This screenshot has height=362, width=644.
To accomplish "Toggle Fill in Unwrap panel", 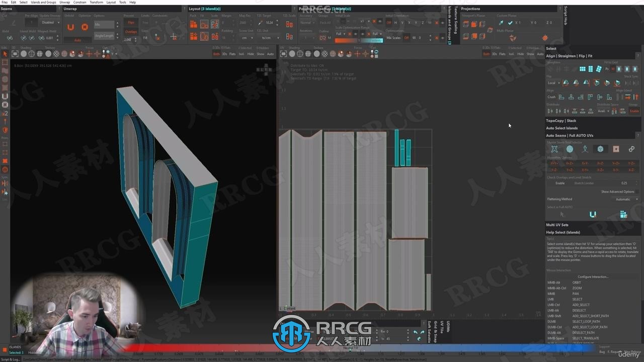I will click(145, 38).
